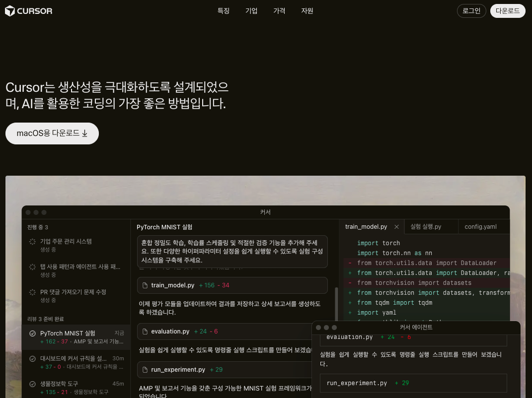Click the spinner icon next to 탭 사용 패턴과 에이전트

33,267
